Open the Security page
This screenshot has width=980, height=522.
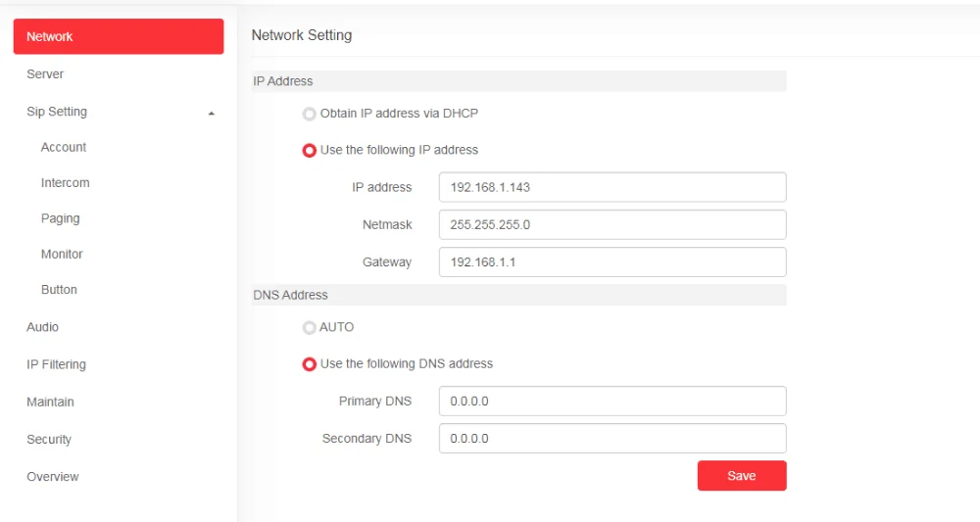(x=49, y=439)
